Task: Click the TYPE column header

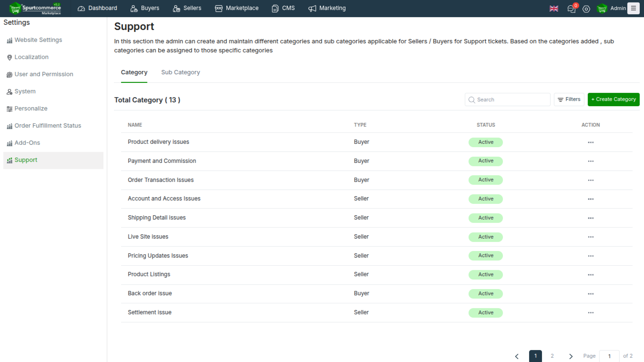Action: (x=360, y=125)
